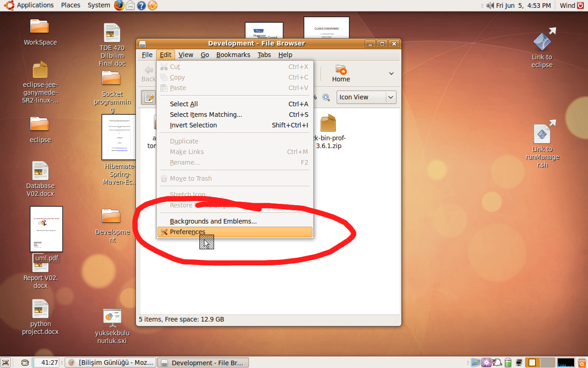
Task: Open the Bookmarks menu
Action: [233, 55]
